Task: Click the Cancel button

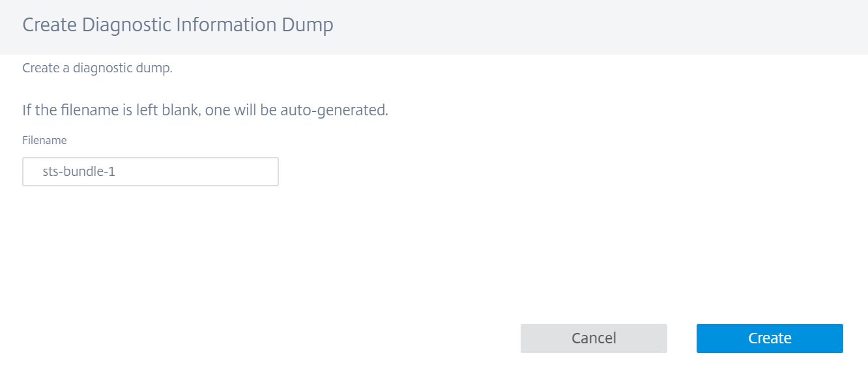Action: (594, 338)
